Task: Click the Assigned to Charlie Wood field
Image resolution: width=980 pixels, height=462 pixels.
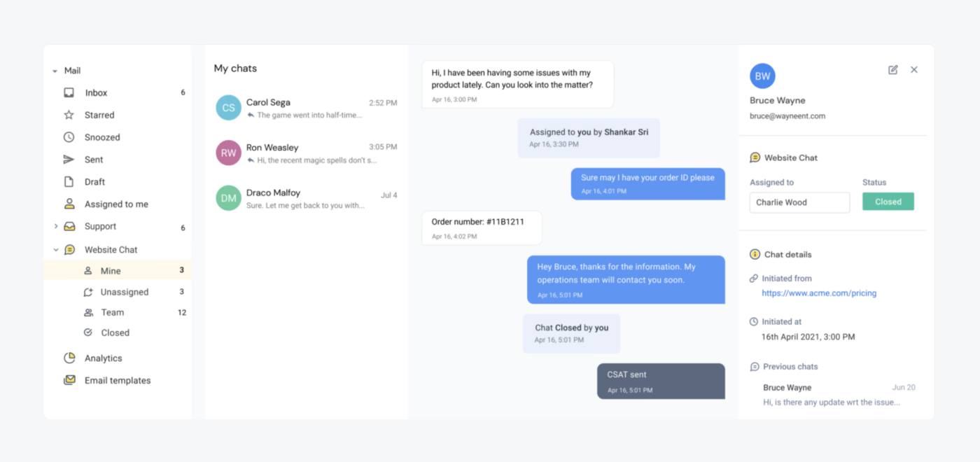Action: coord(799,202)
